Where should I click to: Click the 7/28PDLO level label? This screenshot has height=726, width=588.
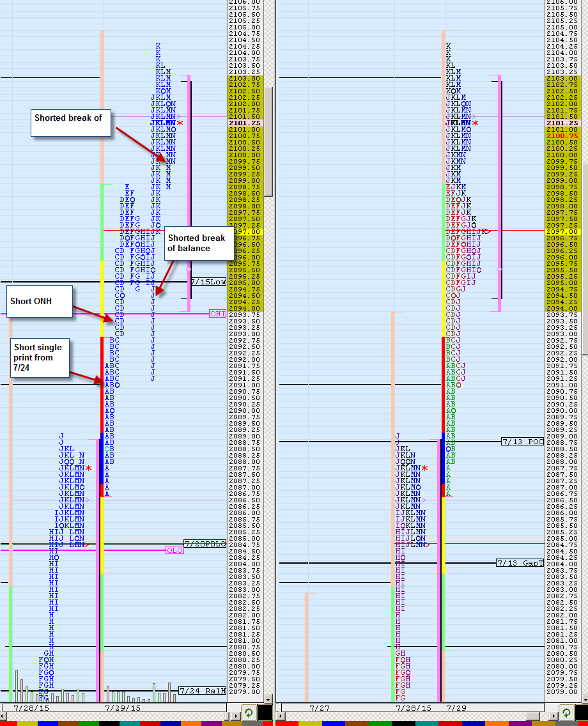tap(205, 544)
